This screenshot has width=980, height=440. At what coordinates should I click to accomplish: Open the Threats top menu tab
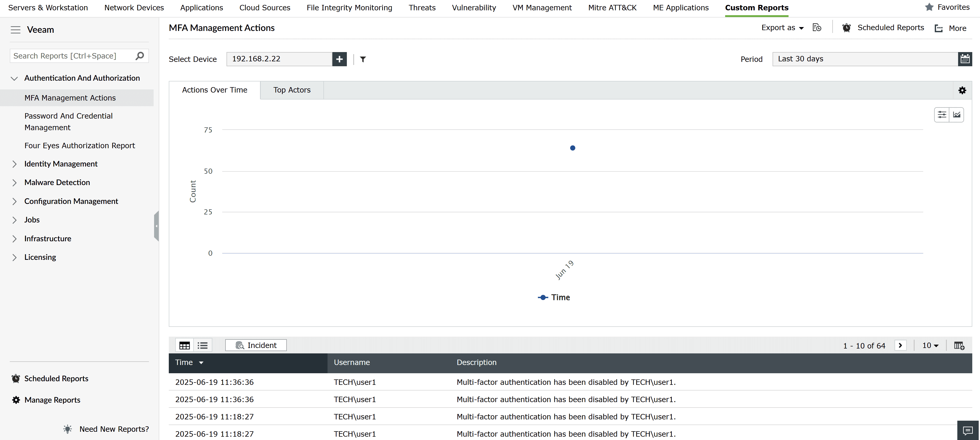(422, 8)
